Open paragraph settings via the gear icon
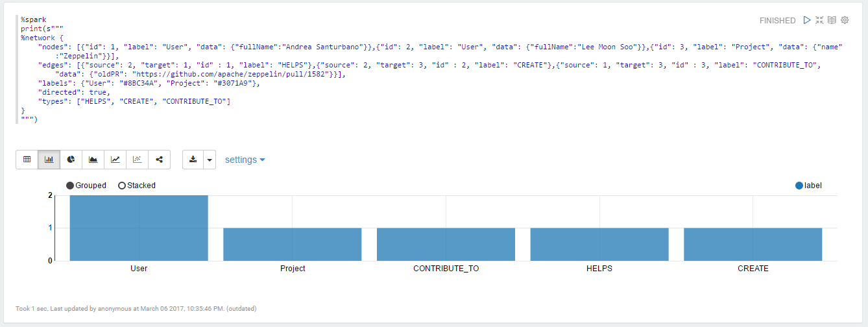This screenshot has width=868, height=327. tap(845, 20)
